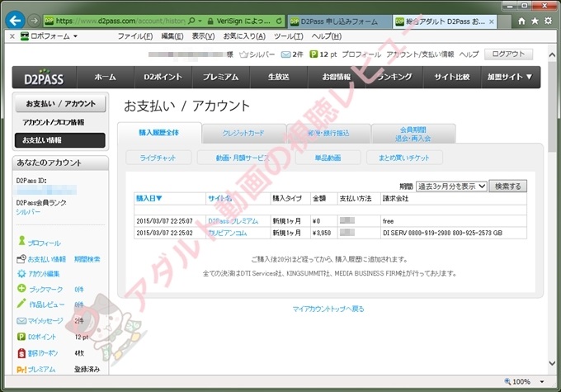Click the D2ポイント green P icon in sidebar
561x392 pixels.
[x=21, y=337]
